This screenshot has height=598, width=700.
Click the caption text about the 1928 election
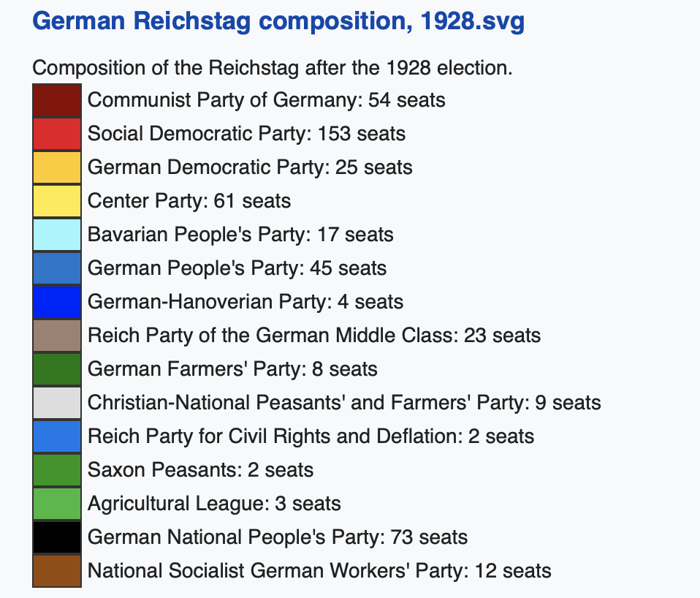(273, 68)
